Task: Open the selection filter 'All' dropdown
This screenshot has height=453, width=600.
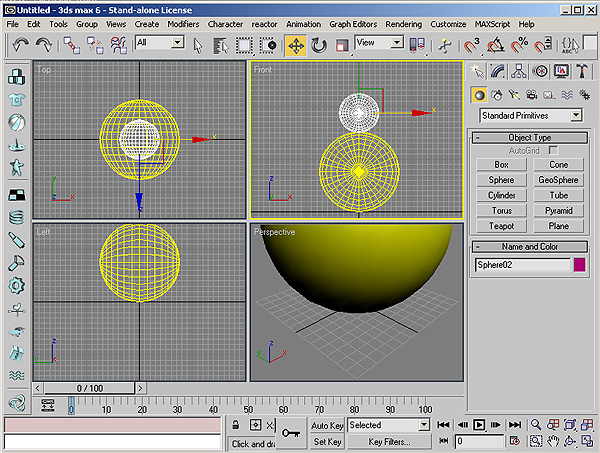Action: click(x=159, y=43)
